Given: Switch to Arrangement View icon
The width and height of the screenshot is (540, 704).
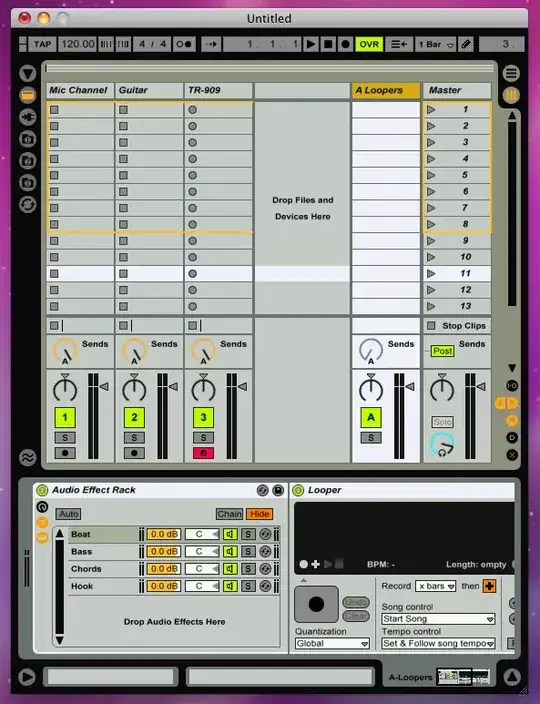Looking at the screenshot, I should tap(511, 73).
